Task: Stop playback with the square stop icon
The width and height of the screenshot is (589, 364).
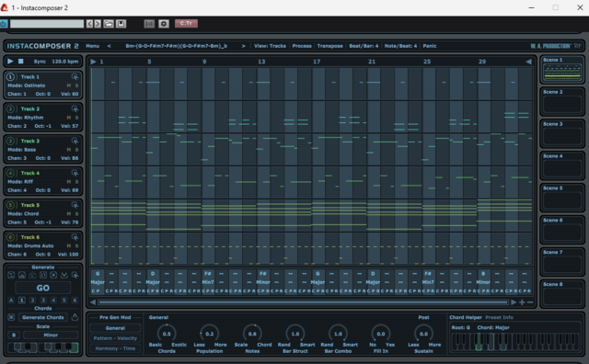Action: click(21, 61)
